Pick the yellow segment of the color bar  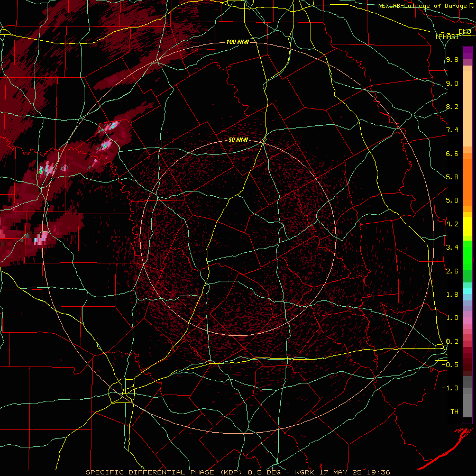click(467, 226)
